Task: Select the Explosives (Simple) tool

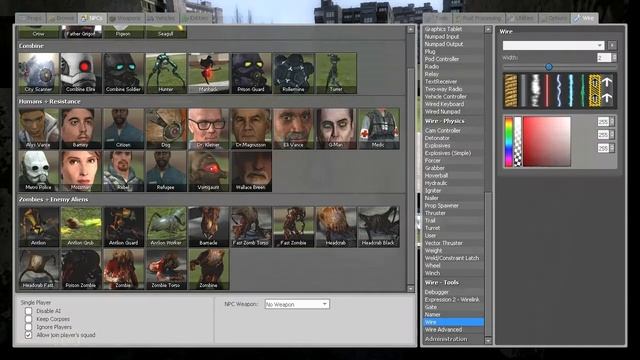Action: click(453, 153)
